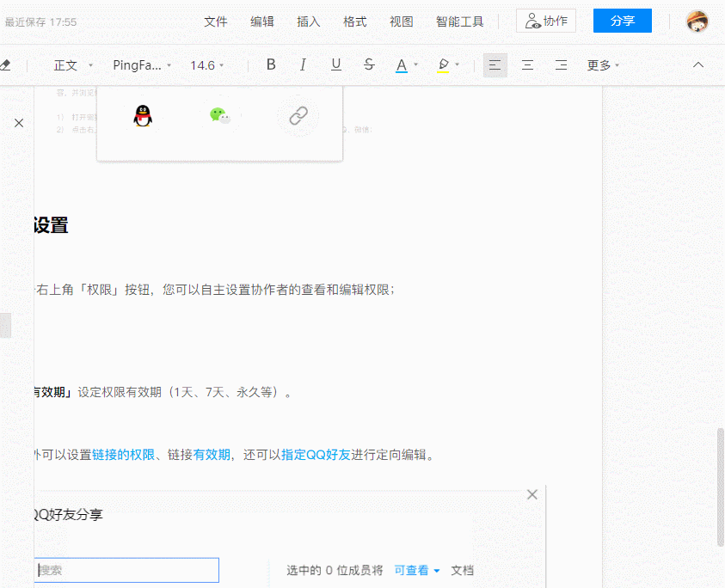Apply bold formatting

tap(271, 64)
